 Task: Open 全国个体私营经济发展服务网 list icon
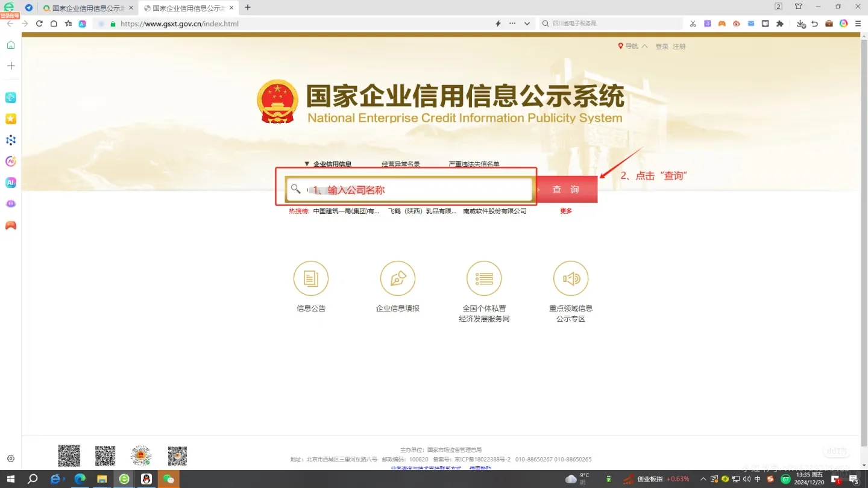pyautogui.click(x=484, y=278)
